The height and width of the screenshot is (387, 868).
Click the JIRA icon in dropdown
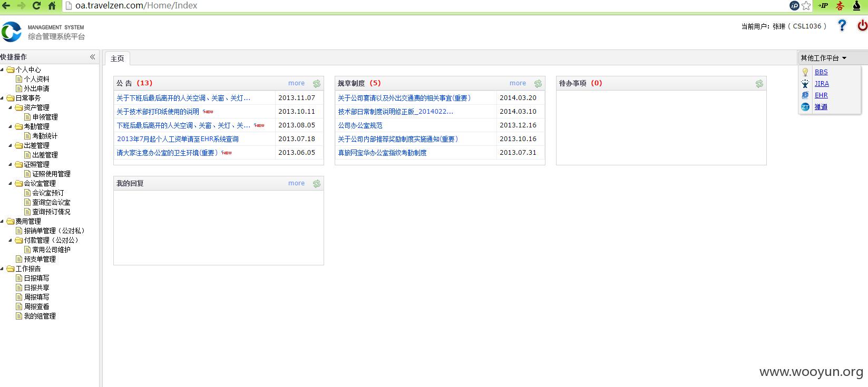805,84
